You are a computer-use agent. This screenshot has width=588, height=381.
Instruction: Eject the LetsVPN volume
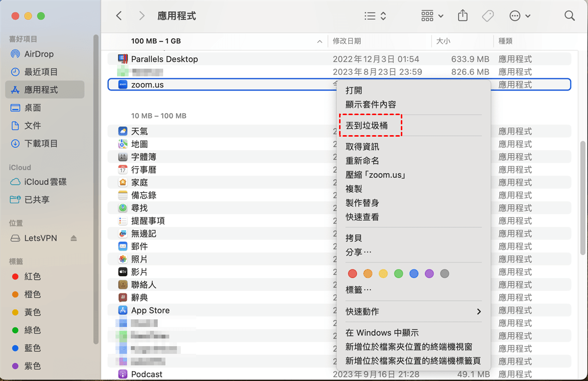click(x=73, y=238)
